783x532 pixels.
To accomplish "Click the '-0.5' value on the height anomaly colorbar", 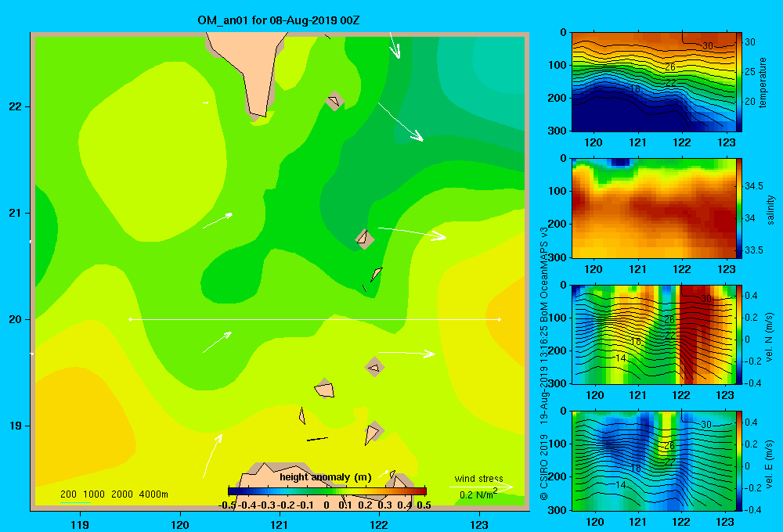I will pos(228,505).
